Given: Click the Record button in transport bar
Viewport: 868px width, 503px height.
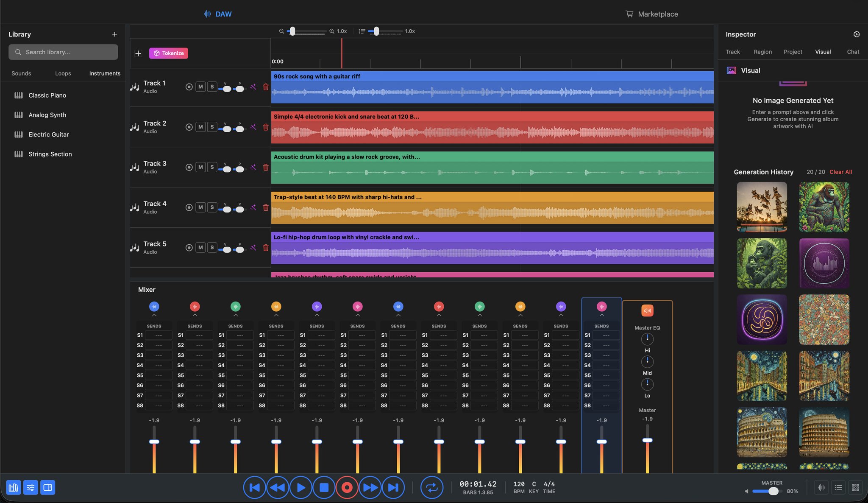Looking at the screenshot, I should 347,488.
